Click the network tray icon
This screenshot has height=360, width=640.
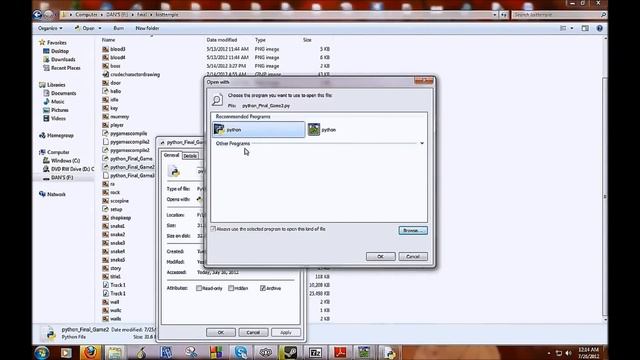[558, 353]
